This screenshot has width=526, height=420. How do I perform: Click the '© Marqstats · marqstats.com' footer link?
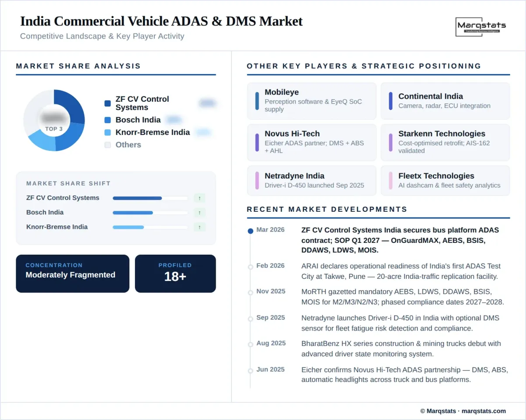pyautogui.click(x=463, y=411)
